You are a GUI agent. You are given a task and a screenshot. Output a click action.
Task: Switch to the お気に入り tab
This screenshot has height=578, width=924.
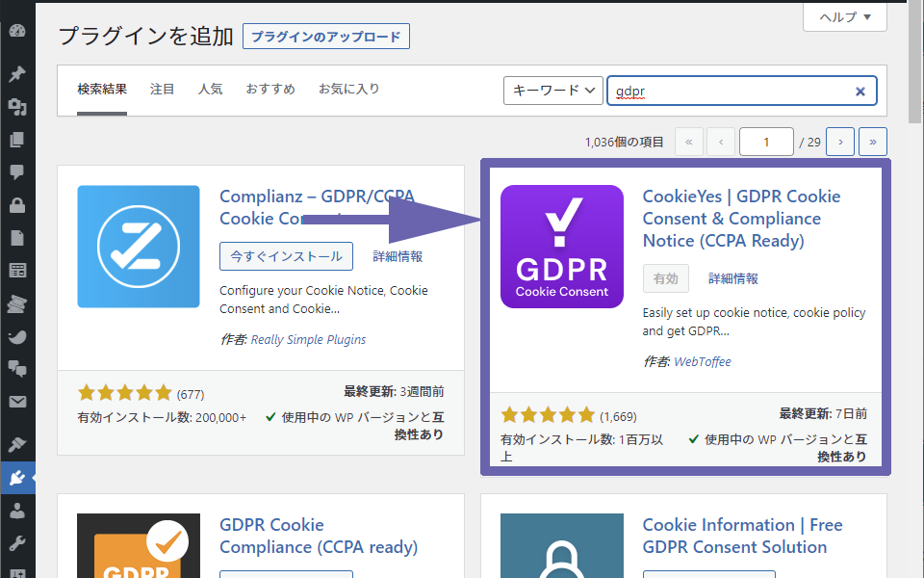click(x=348, y=89)
